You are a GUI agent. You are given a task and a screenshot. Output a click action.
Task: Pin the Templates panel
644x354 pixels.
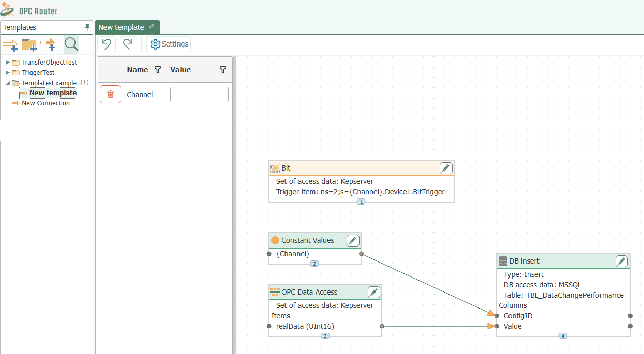tap(87, 27)
